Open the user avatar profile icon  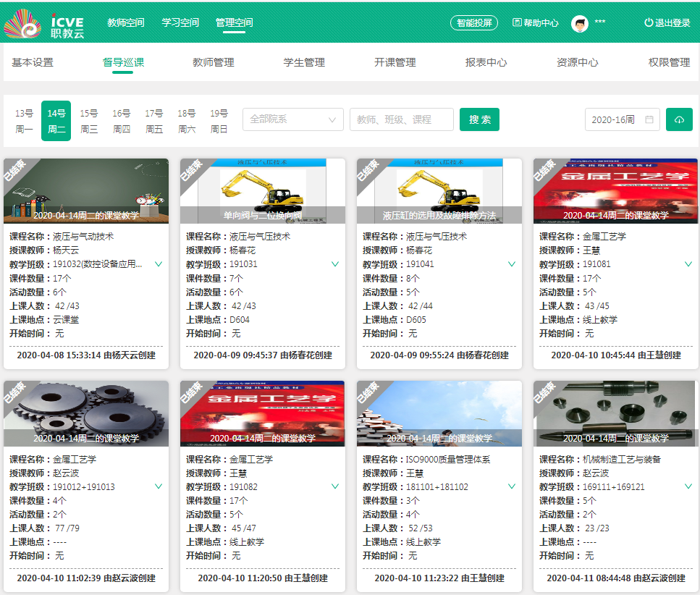pos(579,23)
